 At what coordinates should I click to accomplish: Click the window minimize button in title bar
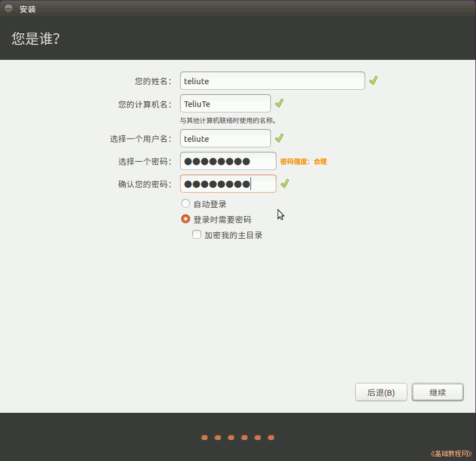pos(9,8)
